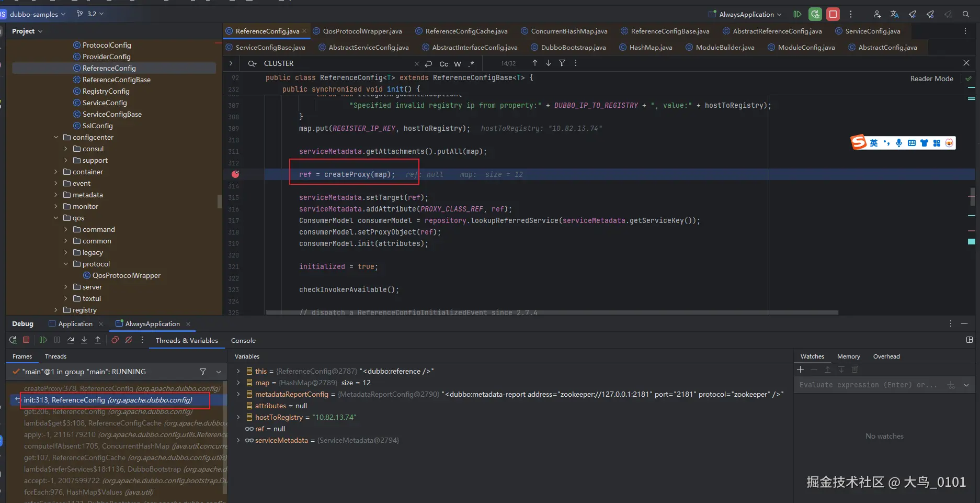Select ReferenceConfigBase in project tree
This screenshot has height=503, width=980.
(x=116, y=80)
